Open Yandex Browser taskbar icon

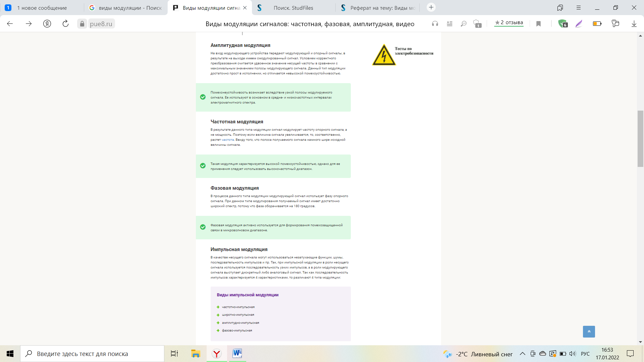coord(217,354)
